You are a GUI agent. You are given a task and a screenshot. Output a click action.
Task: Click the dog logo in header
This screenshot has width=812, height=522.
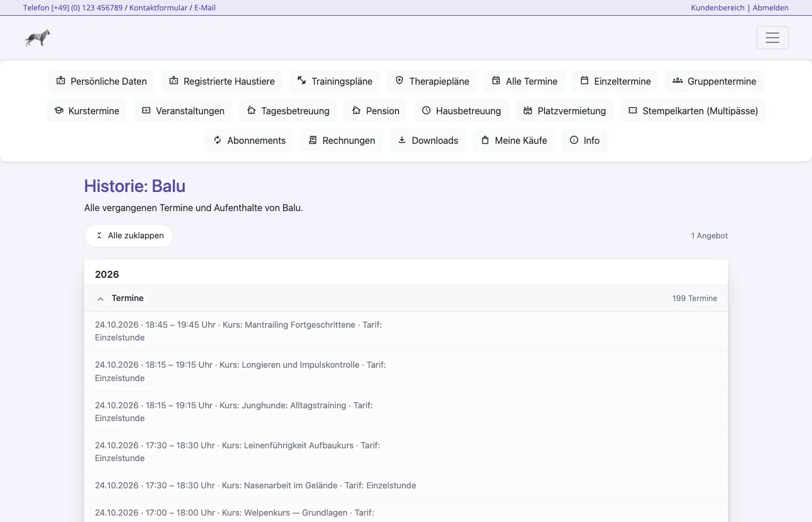pos(38,38)
